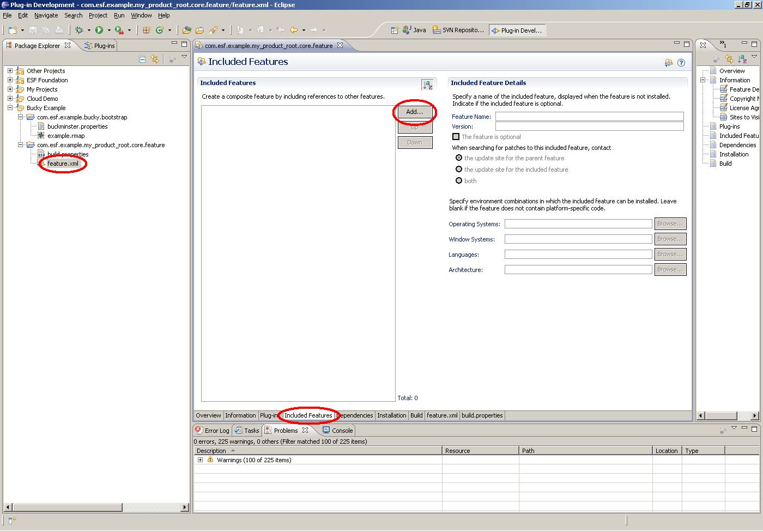Click the Export feature icon in the editor header
763x532 pixels.
(x=669, y=63)
